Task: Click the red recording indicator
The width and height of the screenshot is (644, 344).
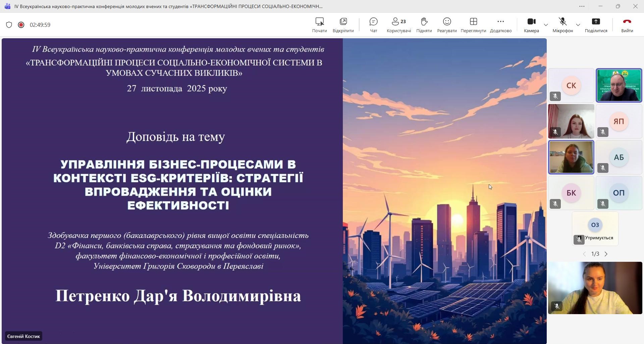Action: (x=21, y=25)
